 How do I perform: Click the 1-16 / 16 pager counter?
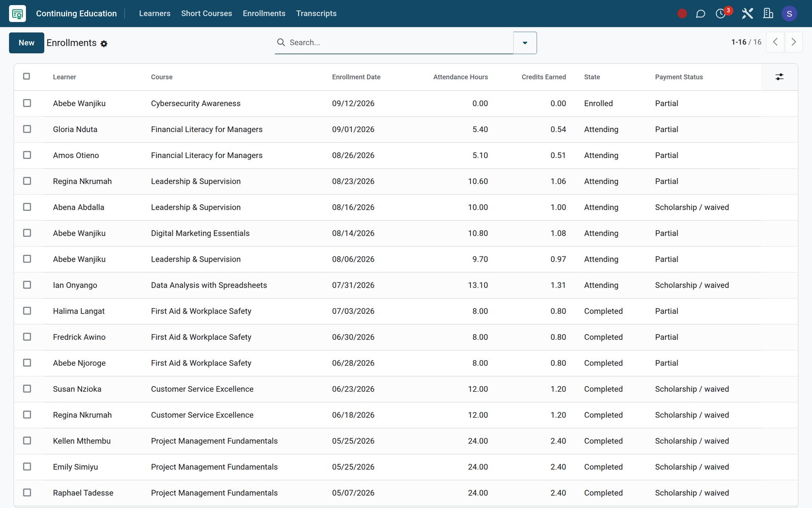[x=746, y=42]
